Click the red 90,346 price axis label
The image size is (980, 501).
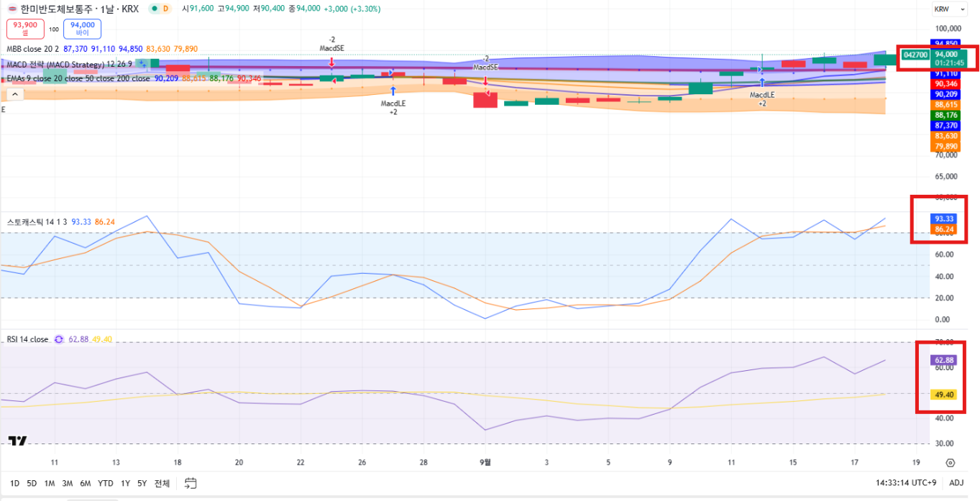point(945,84)
